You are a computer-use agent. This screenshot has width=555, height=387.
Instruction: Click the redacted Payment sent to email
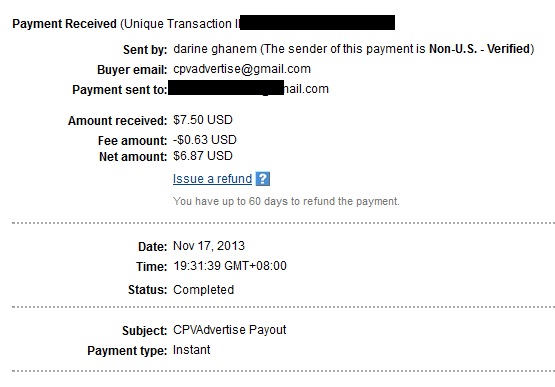pos(226,88)
